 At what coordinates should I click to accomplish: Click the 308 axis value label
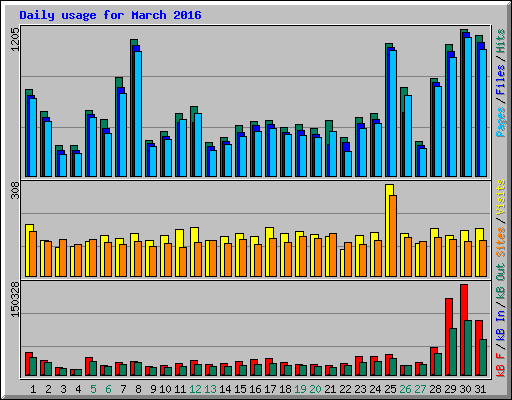(x=15, y=191)
